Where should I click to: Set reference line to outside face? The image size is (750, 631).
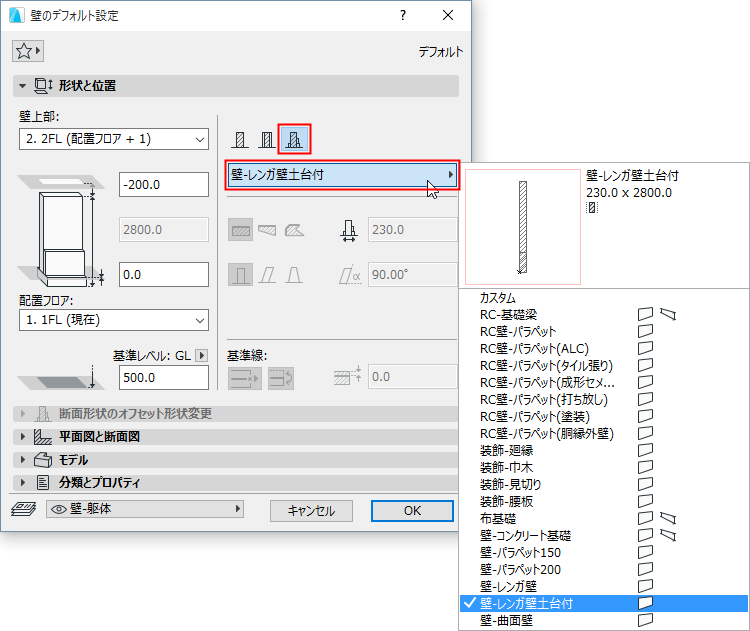(x=244, y=378)
